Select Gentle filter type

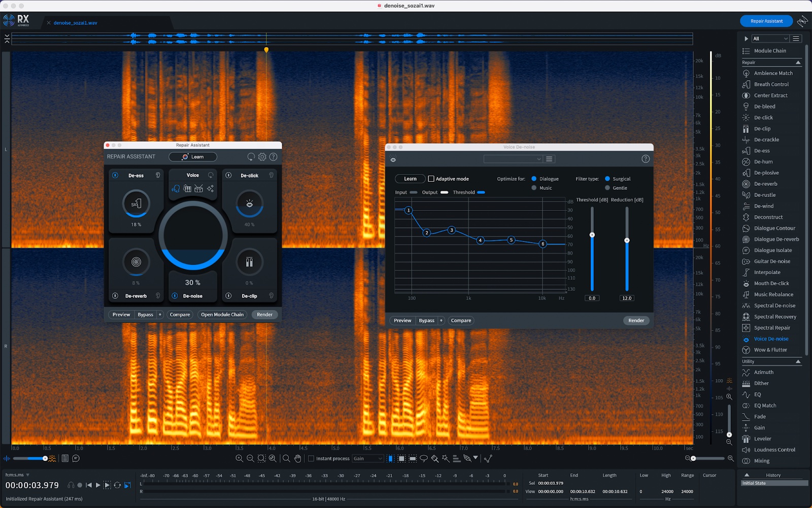tap(607, 188)
